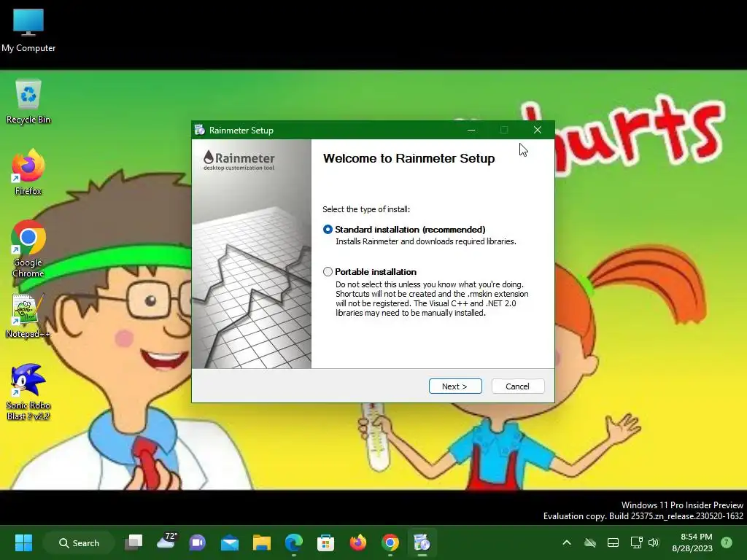Image resolution: width=747 pixels, height=560 pixels.
Task: Click the Rainmeter logo in the setup banner
Action: [239, 160]
